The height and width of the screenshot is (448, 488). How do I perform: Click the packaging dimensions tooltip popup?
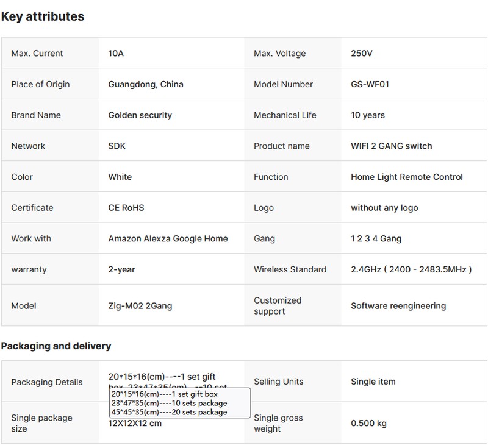point(180,403)
